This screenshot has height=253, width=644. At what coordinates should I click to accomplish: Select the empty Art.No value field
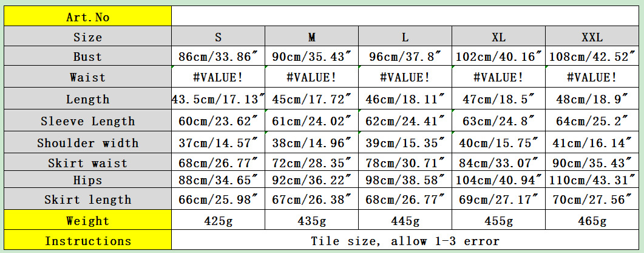coord(405,17)
